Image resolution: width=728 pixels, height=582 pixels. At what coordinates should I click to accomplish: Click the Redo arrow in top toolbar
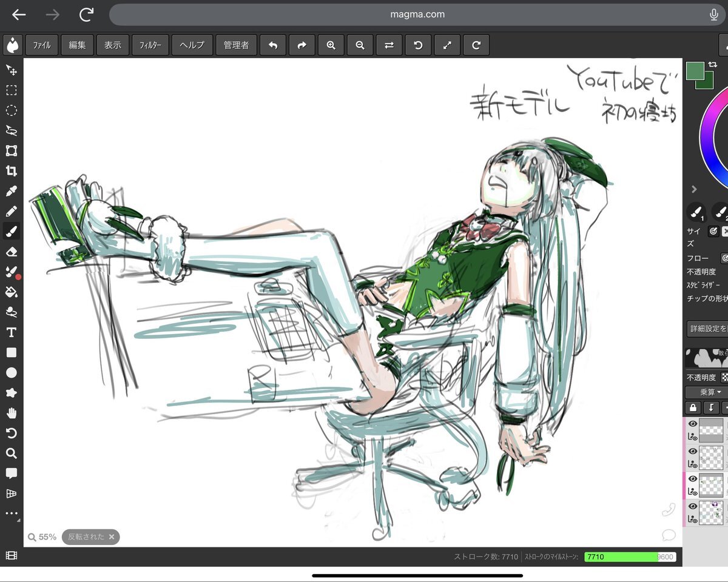(x=302, y=45)
